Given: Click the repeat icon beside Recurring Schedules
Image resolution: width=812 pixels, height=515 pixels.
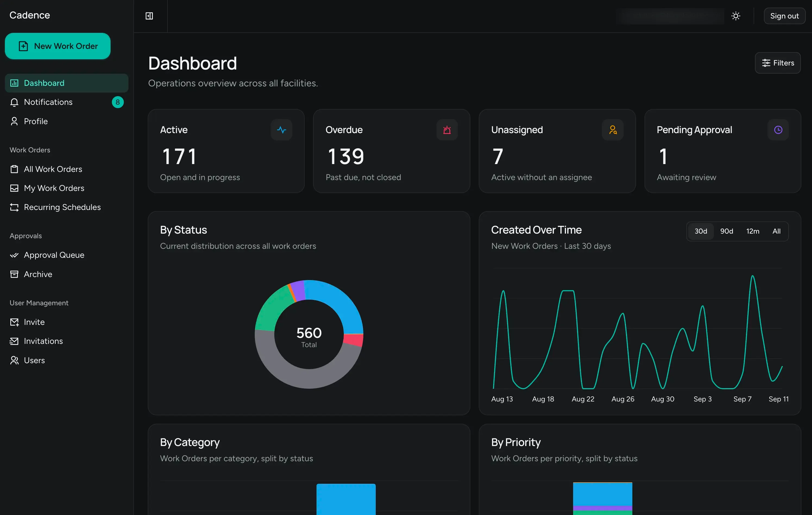Looking at the screenshot, I should 14,207.
